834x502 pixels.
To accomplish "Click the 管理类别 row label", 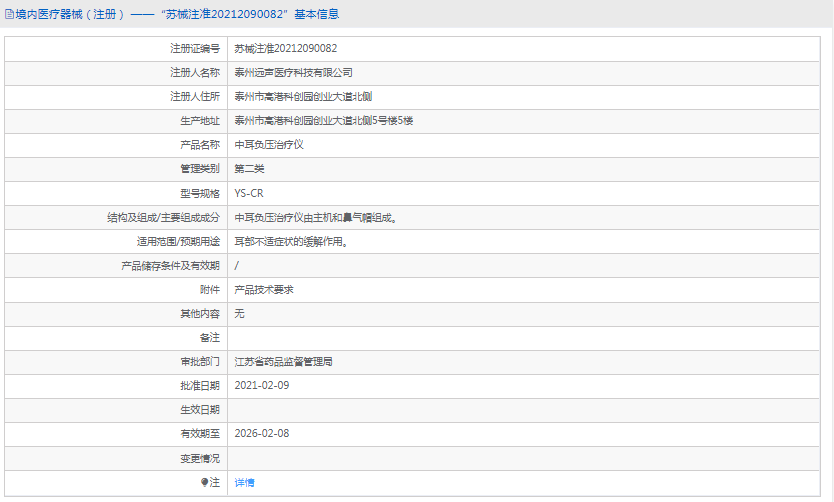I will click(x=200, y=169).
